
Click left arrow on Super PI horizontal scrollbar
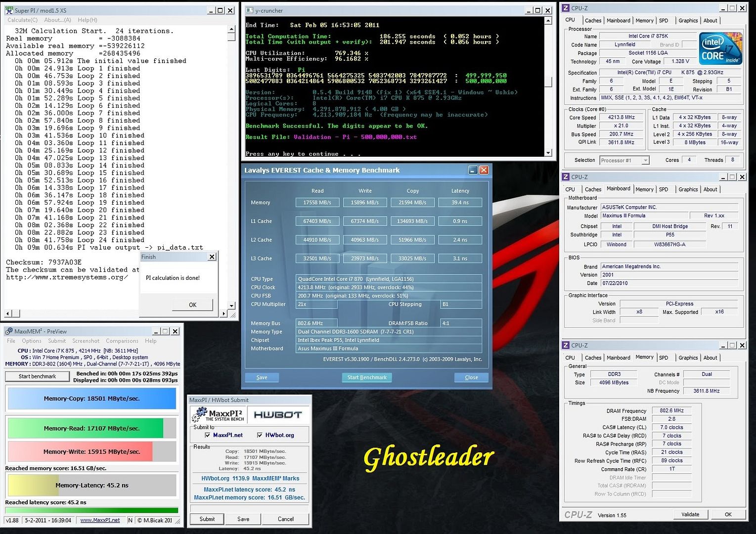point(7,313)
